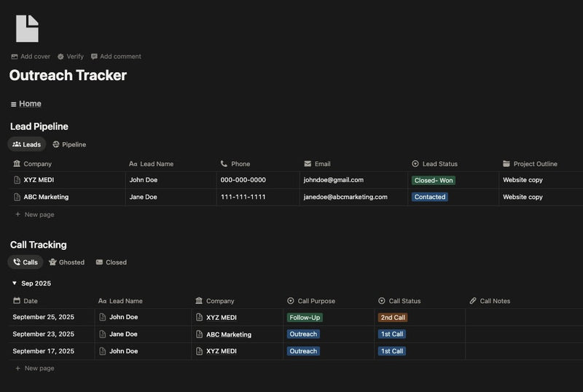
Task: Add new page in Call Tracking table
Action: pyautogui.click(x=39, y=369)
